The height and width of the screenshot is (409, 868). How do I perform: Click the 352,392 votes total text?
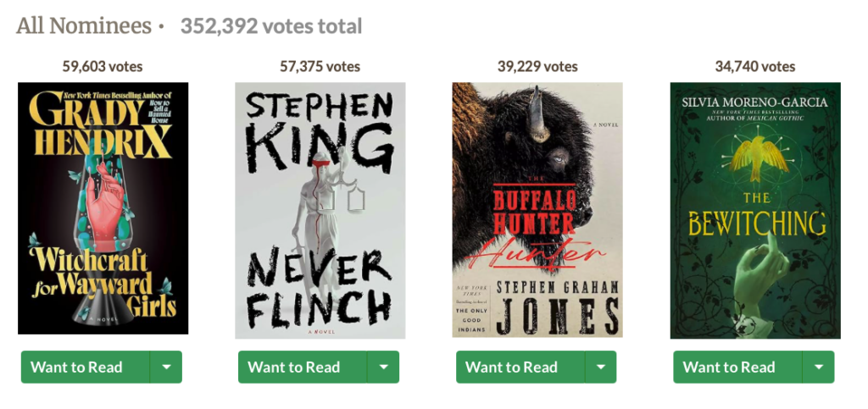point(271,26)
